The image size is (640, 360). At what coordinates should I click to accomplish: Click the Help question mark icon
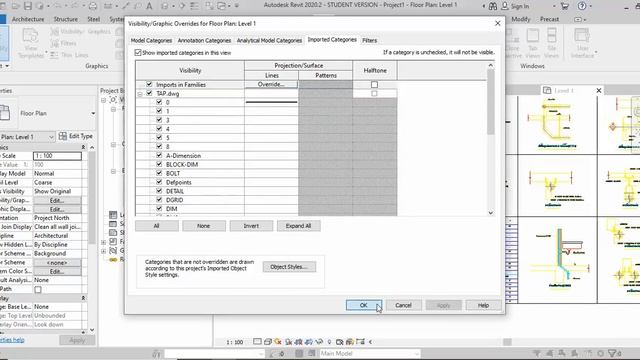coord(582,6)
